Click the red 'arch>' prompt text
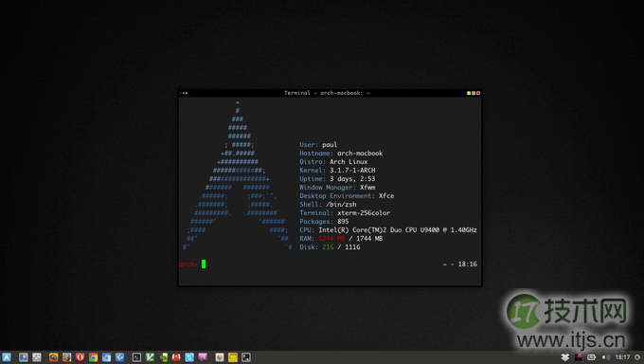The image size is (644, 364). 188,264
